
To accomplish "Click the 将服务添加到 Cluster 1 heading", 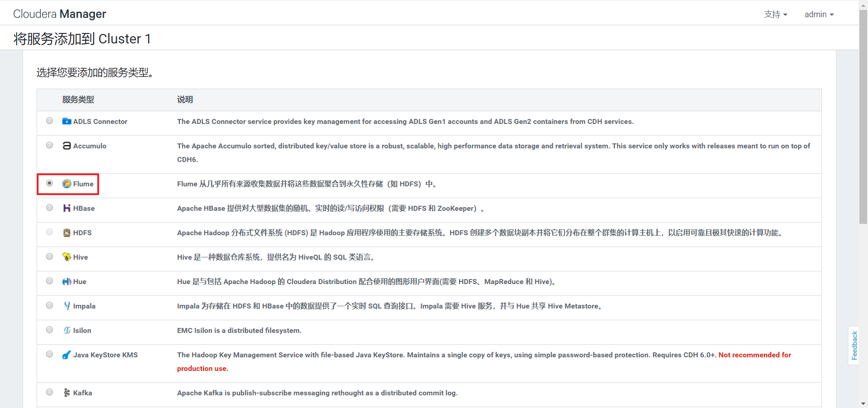I will [82, 38].
